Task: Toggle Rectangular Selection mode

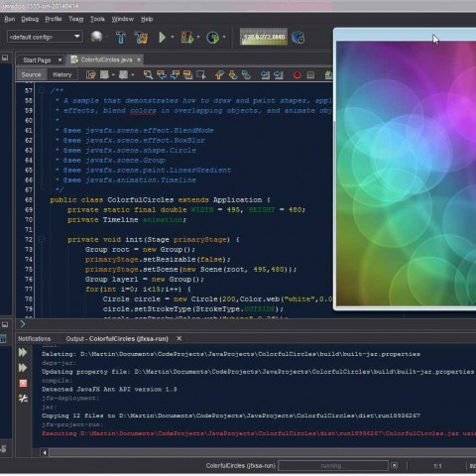Action: click(x=200, y=74)
